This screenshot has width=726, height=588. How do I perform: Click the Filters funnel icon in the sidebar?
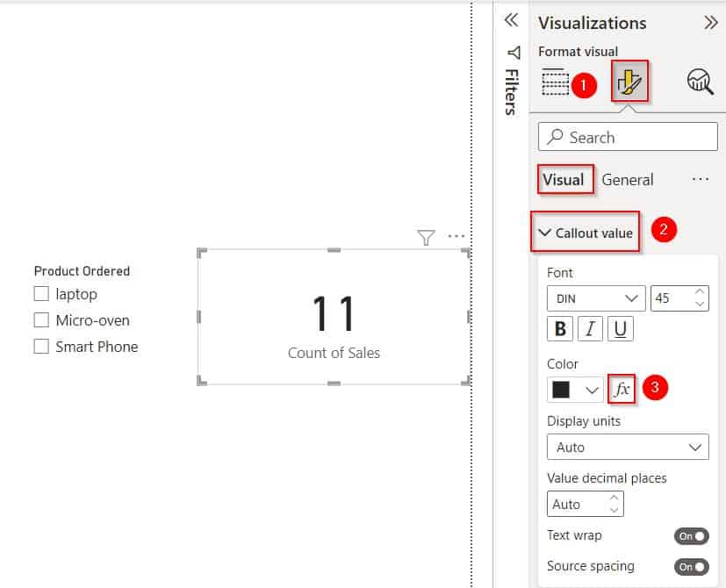click(514, 53)
